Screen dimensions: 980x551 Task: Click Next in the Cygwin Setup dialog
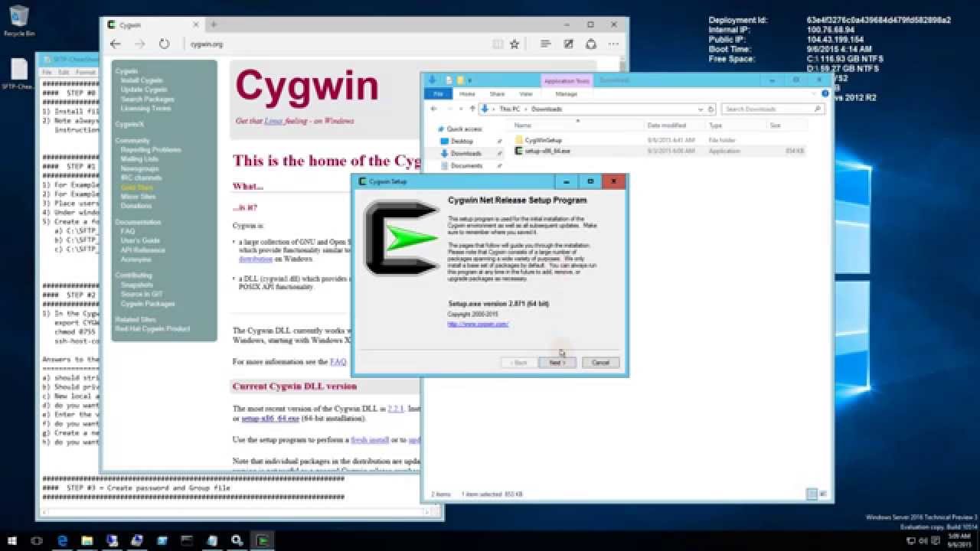click(557, 363)
